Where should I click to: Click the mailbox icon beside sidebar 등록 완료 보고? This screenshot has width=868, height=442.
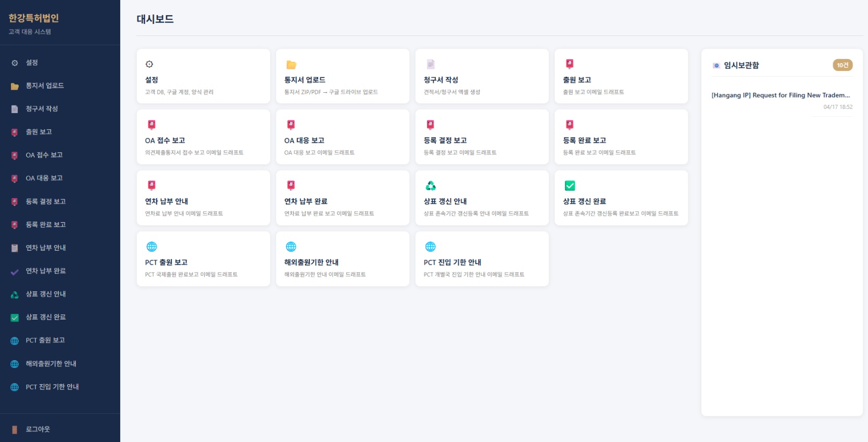point(15,225)
